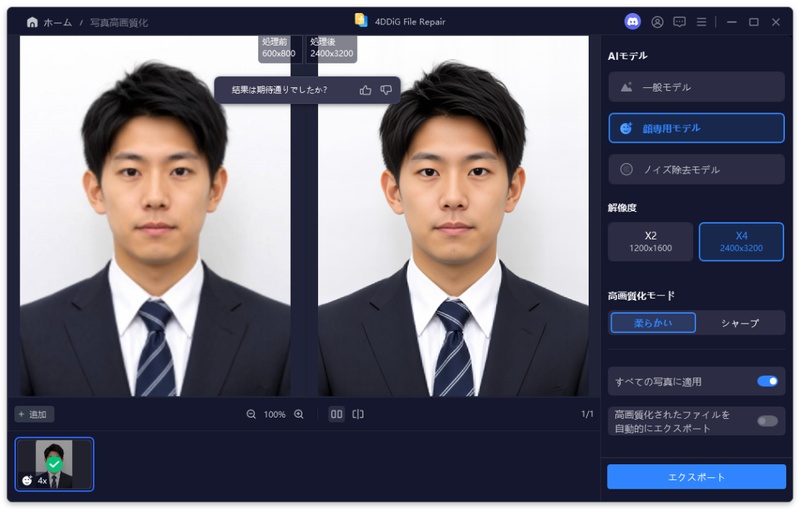Select the 顔専用モデル AI model
Viewport: 800px width, 509px height.
click(696, 128)
